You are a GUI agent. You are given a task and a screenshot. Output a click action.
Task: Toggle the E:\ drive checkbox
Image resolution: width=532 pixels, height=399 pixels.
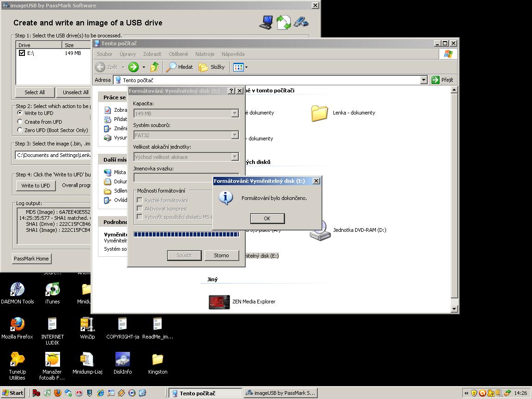point(22,53)
